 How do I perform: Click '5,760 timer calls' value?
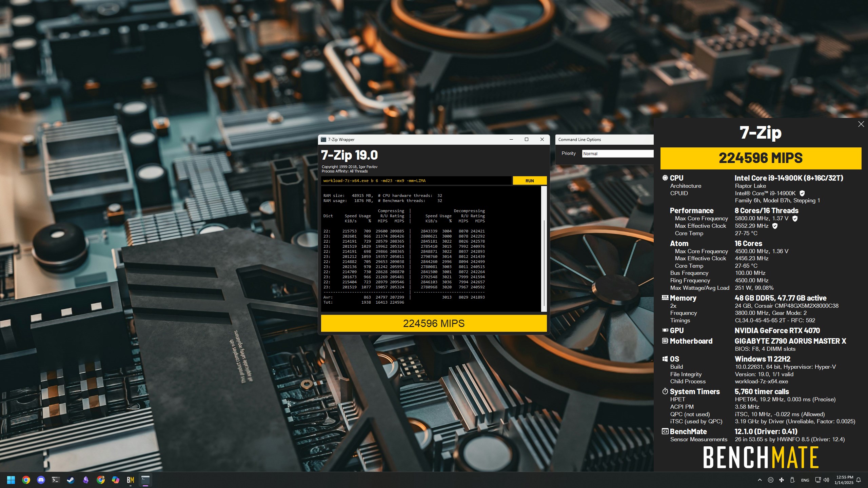pyautogui.click(x=762, y=391)
